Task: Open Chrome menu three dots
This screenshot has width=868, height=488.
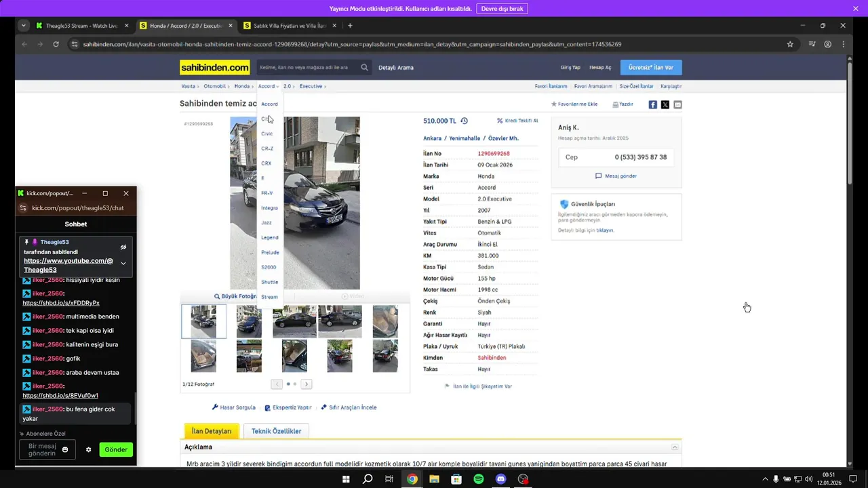Action: [843, 44]
